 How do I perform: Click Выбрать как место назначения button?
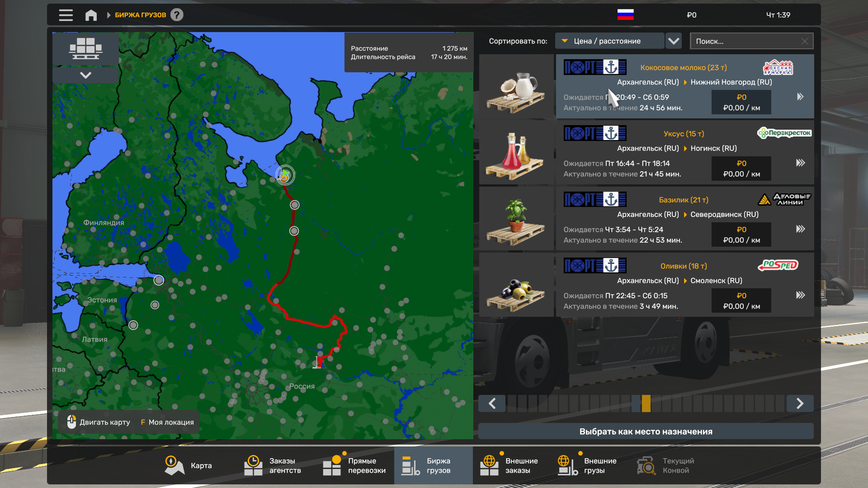click(646, 432)
